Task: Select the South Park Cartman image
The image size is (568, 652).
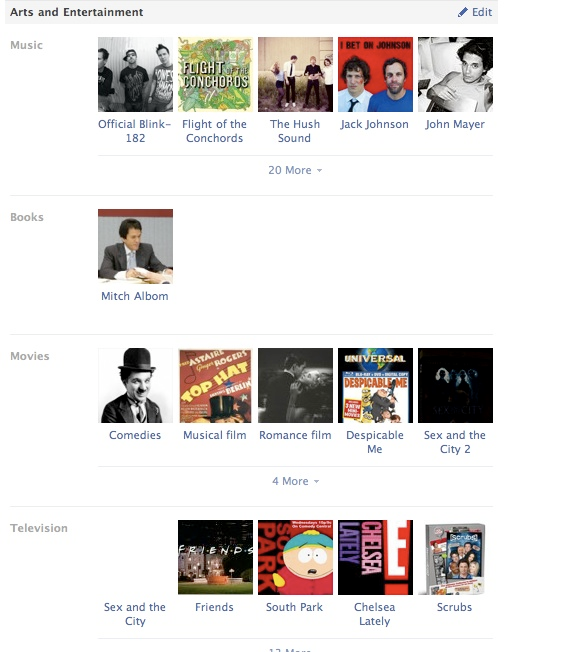Action: click(295, 557)
